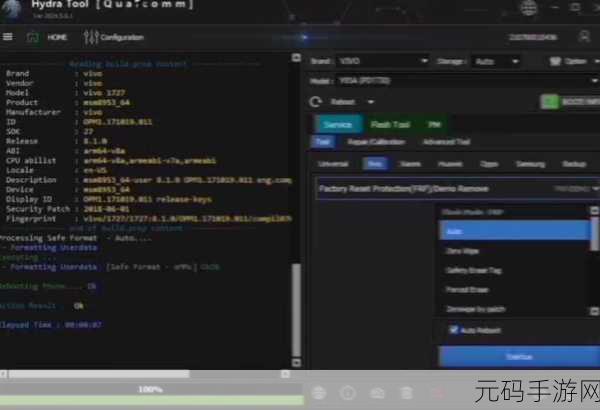Image resolution: width=600 pixels, height=410 pixels.
Task: Click the ID value 'OPM1.171019.011'
Action: [117, 122]
